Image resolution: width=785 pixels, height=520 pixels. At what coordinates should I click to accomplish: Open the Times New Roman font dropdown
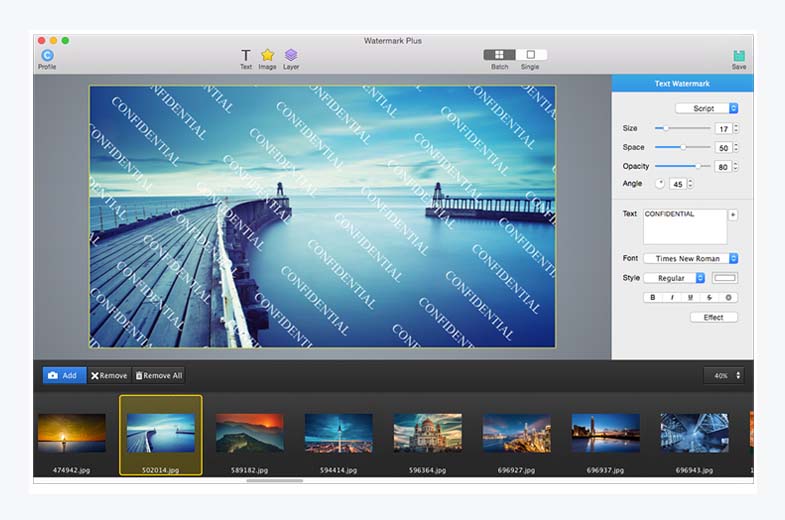click(x=691, y=258)
